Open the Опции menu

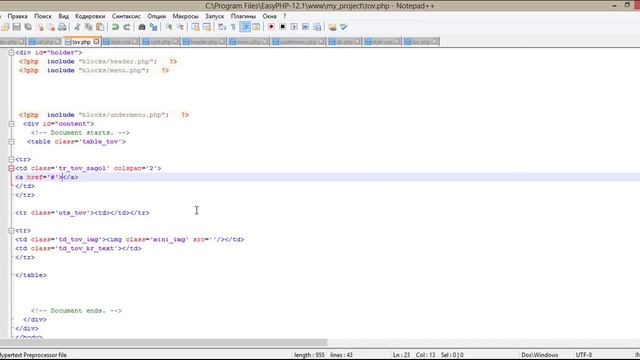pyautogui.click(x=157, y=16)
